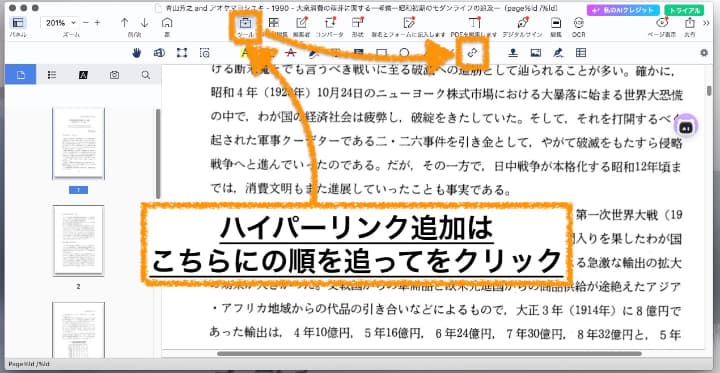
Task: Click the purple AI credit button
Action: (623, 10)
